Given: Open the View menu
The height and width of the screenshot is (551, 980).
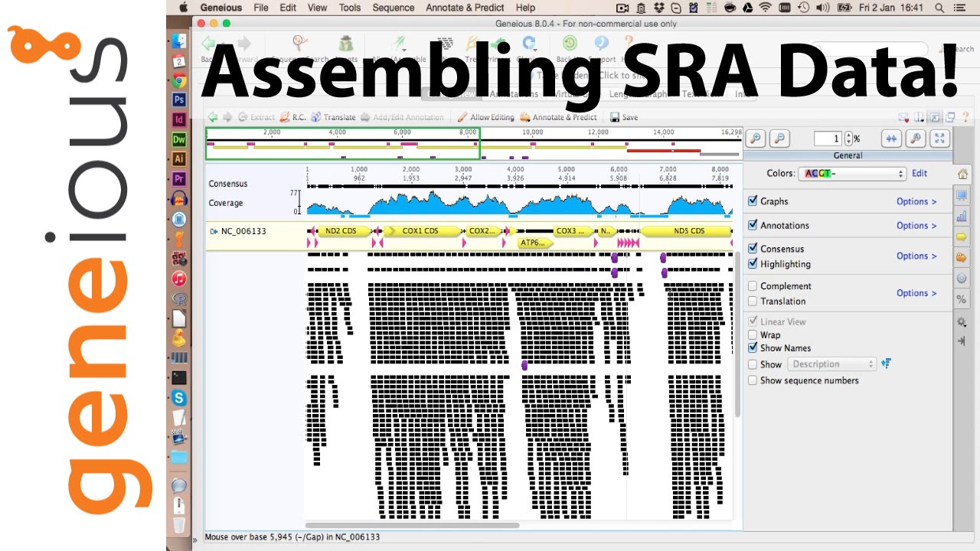Looking at the screenshot, I should 318,8.
